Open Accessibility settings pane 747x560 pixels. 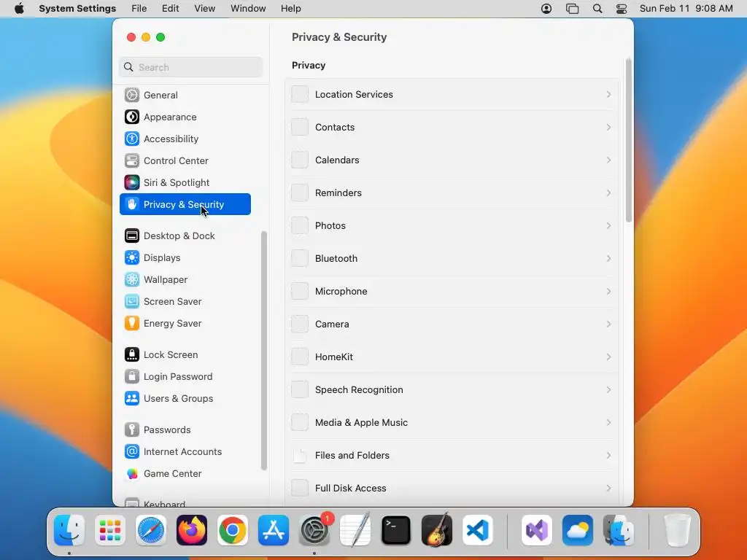[185, 139]
